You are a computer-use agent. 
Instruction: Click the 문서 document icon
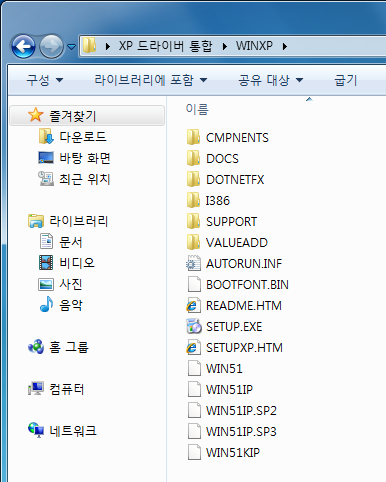[x=46, y=241]
